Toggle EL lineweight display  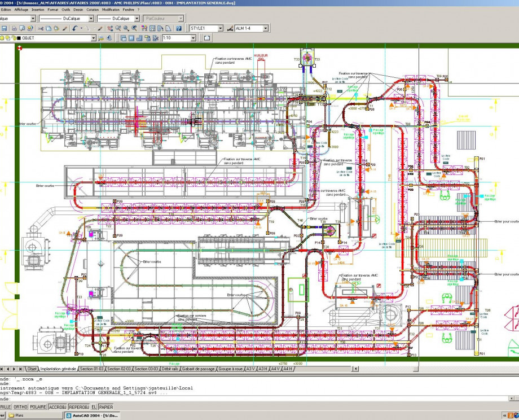point(94,407)
